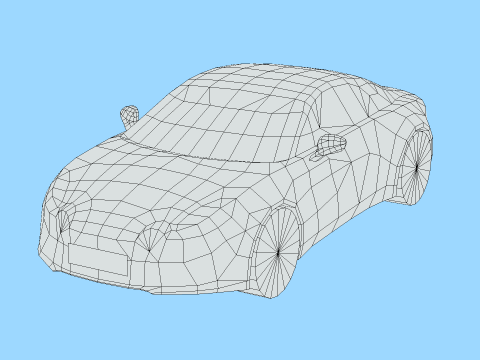
Task: Select the front wheel hub center of the car
Action: coord(278,253)
